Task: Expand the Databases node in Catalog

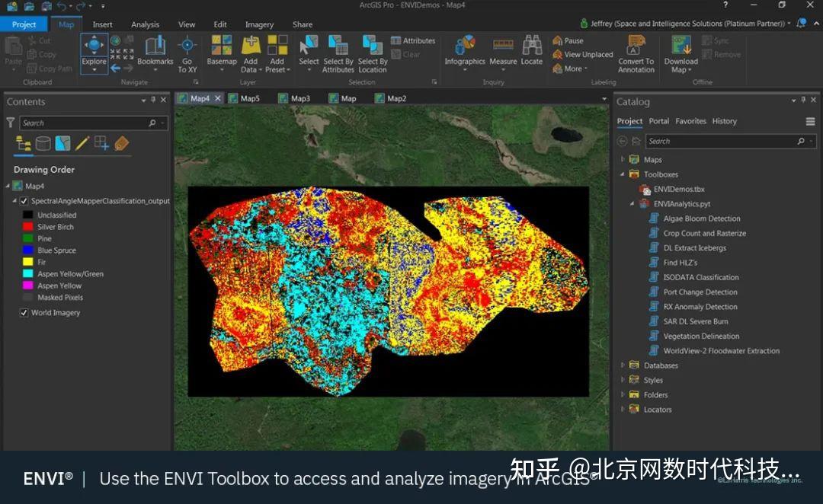Action: click(x=623, y=365)
